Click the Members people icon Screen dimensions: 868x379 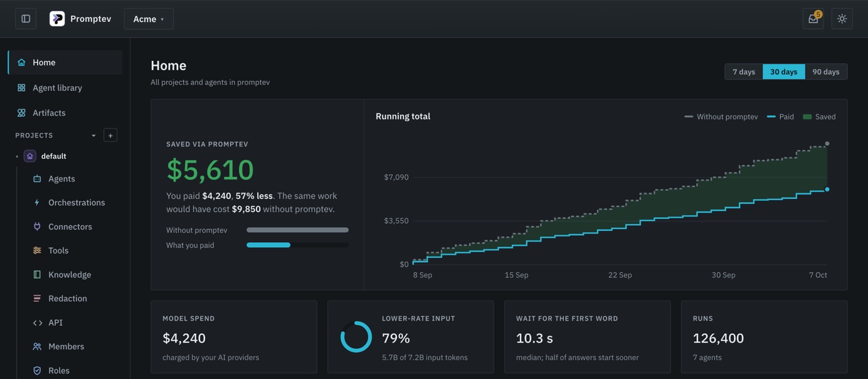[37, 346]
